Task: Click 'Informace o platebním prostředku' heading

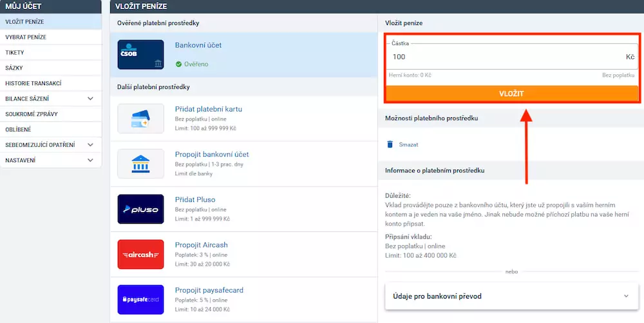Action: pos(435,170)
